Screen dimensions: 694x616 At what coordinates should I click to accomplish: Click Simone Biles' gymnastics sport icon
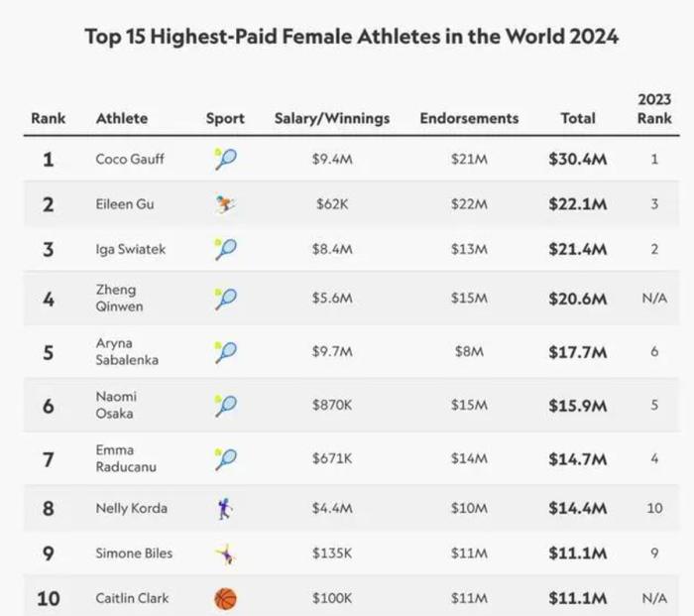tap(225, 554)
